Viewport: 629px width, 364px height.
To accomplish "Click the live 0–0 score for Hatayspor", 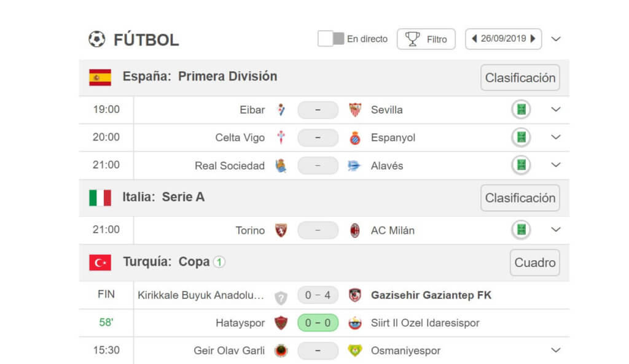I will 318,323.
